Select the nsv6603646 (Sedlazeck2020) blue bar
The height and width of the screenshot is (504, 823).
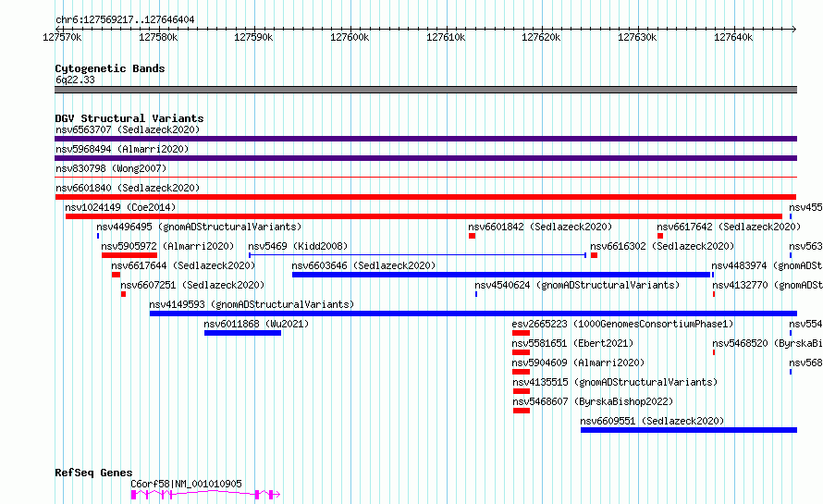(x=501, y=275)
